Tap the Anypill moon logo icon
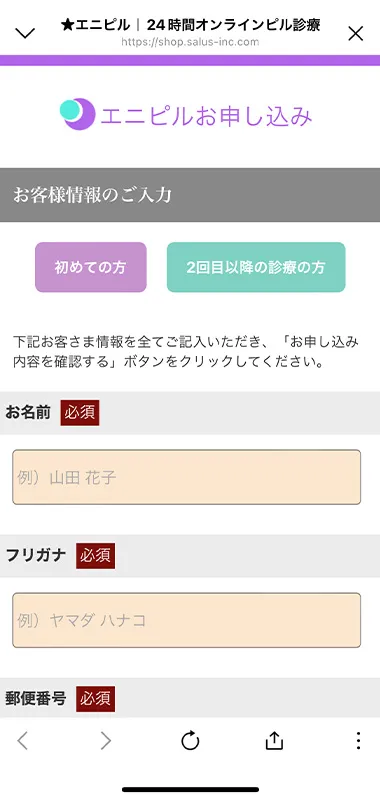 click(x=78, y=114)
